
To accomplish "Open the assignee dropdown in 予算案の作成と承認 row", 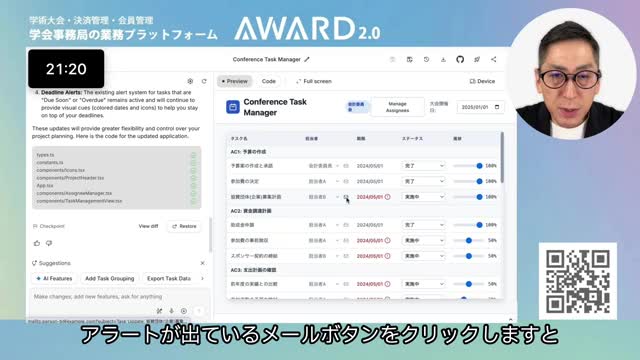I will click(324, 166).
